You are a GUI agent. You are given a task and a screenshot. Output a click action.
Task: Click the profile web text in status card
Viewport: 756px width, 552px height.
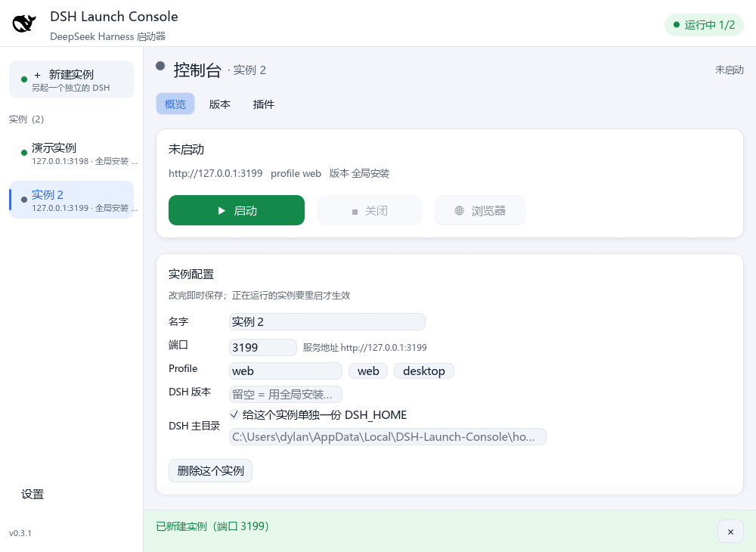[x=296, y=174]
